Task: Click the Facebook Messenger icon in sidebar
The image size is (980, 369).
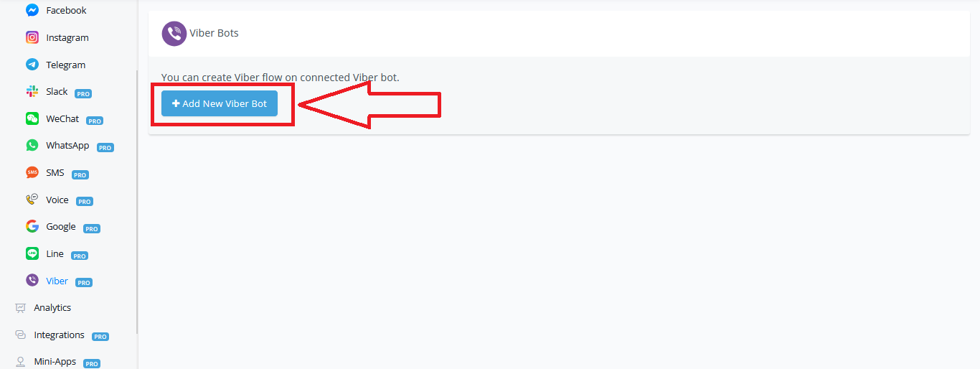Action: click(x=32, y=10)
